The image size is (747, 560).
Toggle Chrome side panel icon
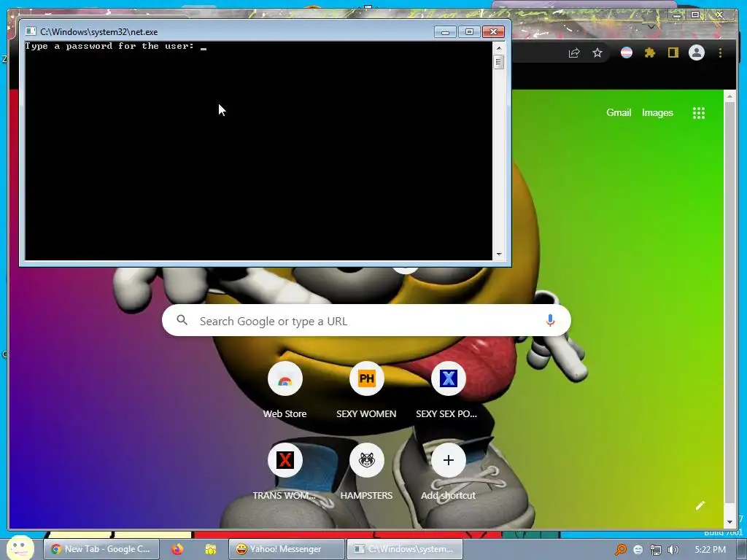(x=673, y=52)
